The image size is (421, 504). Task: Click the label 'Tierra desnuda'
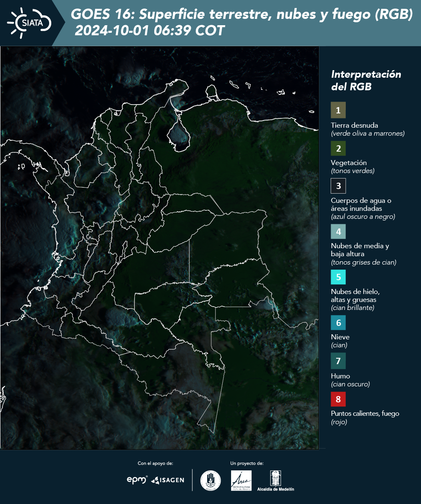355,125
